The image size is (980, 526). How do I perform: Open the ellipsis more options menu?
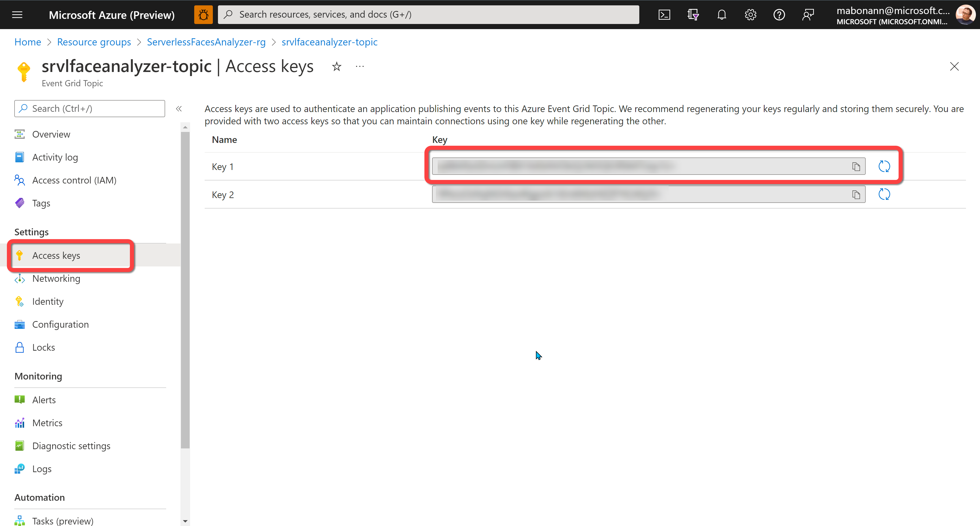pyautogui.click(x=360, y=67)
